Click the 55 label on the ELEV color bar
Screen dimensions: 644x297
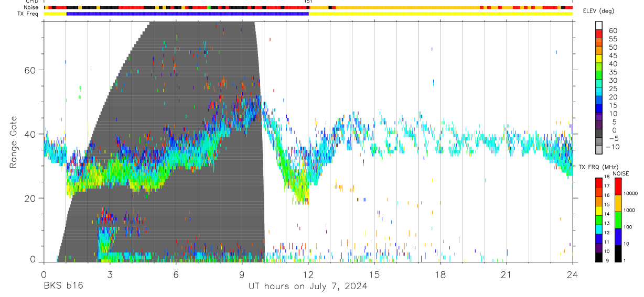click(613, 39)
